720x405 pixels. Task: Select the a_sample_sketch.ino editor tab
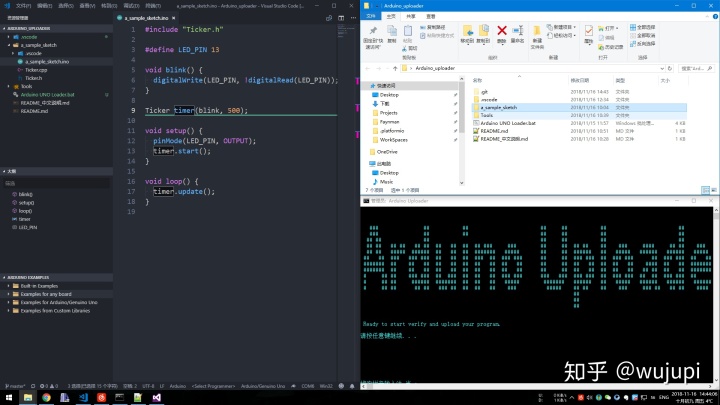coord(146,18)
